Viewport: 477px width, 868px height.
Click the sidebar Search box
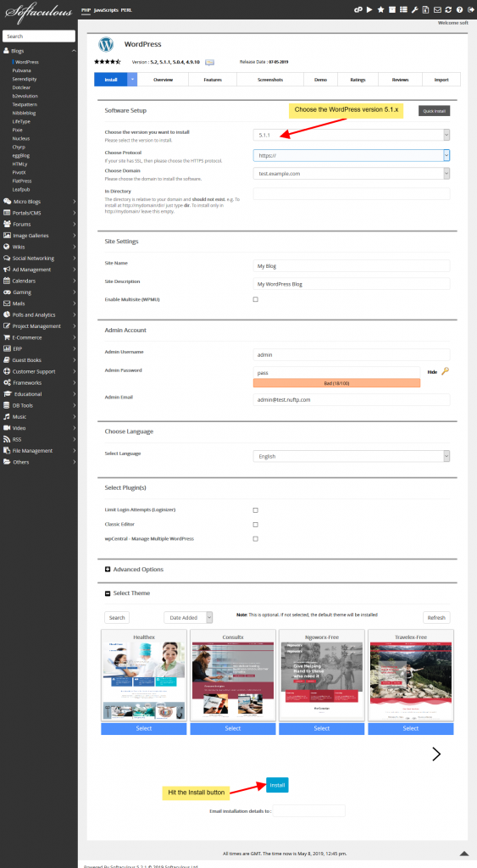click(x=39, y=36)
